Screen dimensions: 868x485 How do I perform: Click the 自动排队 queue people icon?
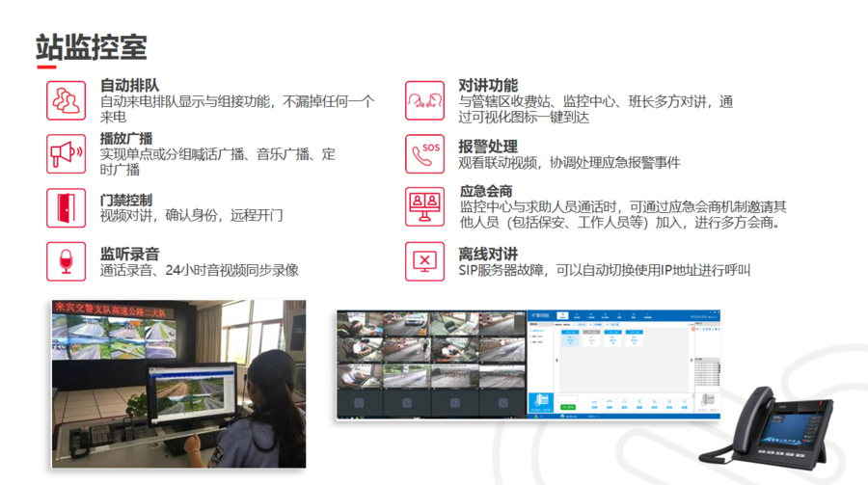(x=66, y=100)
